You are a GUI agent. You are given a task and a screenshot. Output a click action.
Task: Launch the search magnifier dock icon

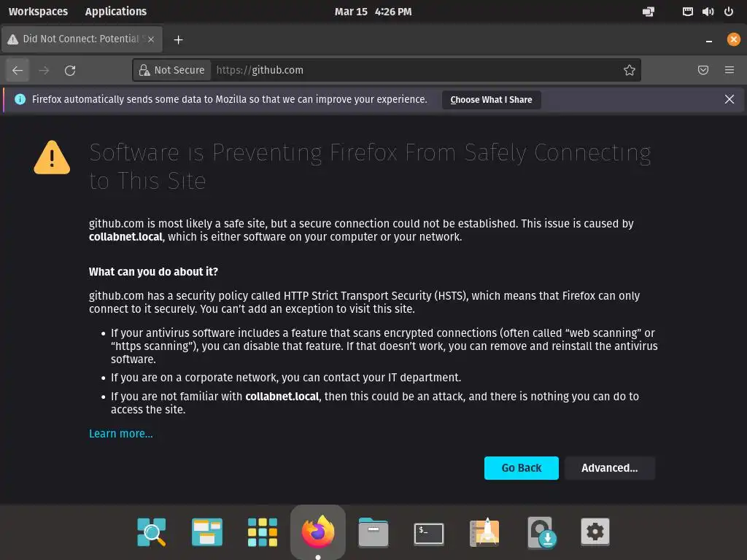click(152, 532)
